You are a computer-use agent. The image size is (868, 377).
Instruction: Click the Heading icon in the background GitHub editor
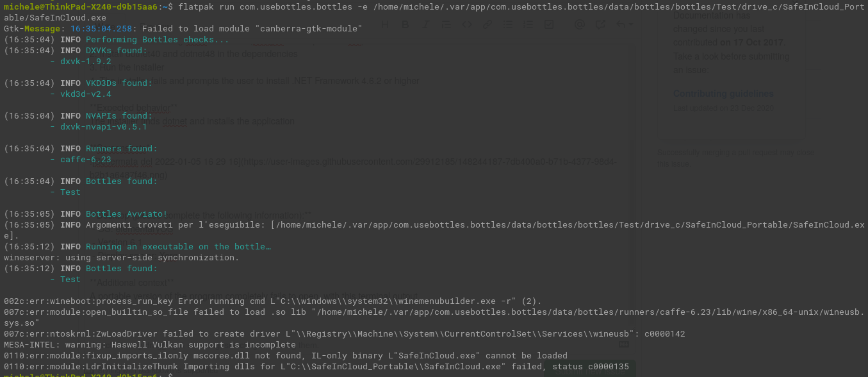coord(385,24)
